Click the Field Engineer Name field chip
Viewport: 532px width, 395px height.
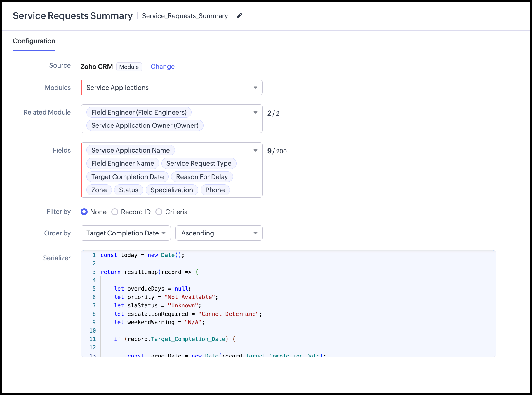point(123,163)
